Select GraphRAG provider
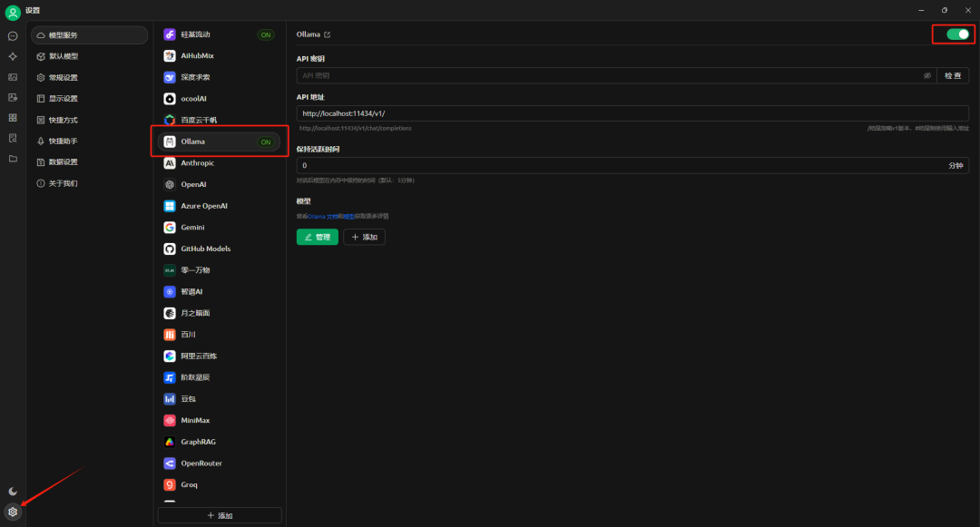Viewport: 980px width, 527px height. 219,442
